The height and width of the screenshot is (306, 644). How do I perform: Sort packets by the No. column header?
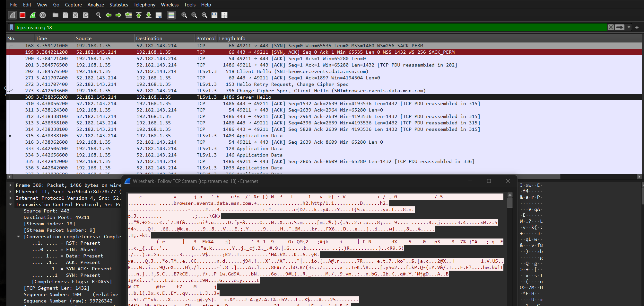point(20,38)
